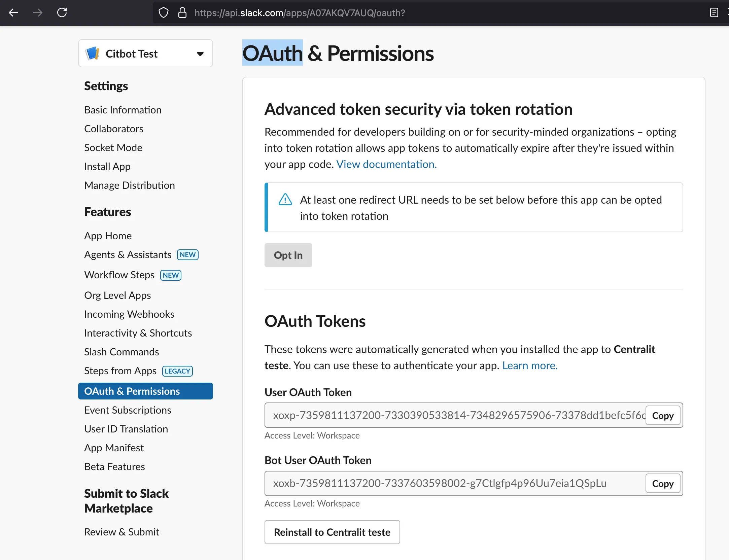The width and height of the screenshot is (729, 560).
Task: Follow the Learn more link
Action: click(x=530, y=365)
